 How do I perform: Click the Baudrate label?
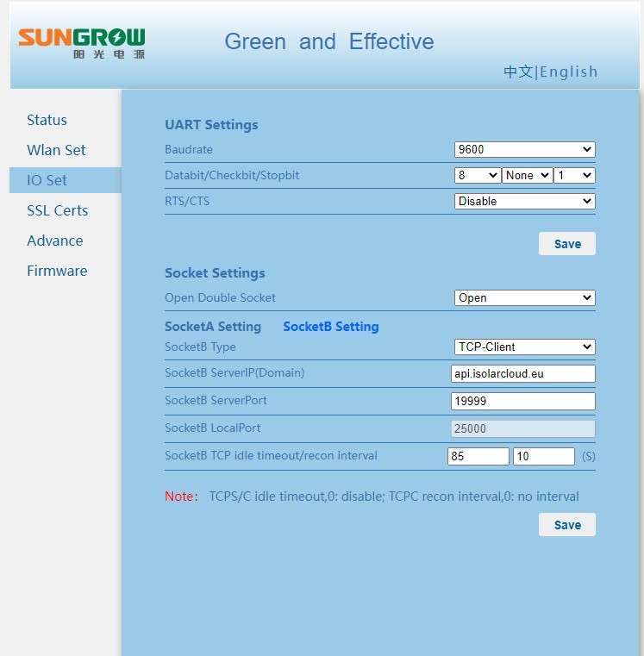tap(189, 149)
